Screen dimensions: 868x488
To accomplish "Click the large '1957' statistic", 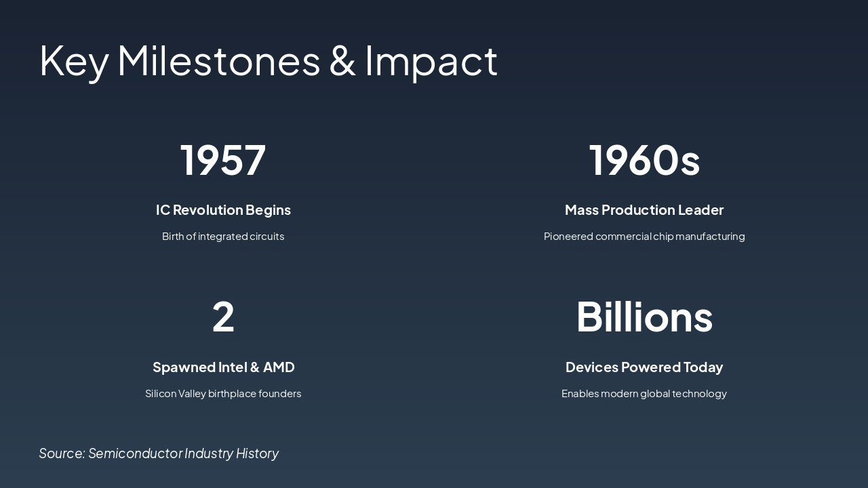I will click(x=223, y=160).
